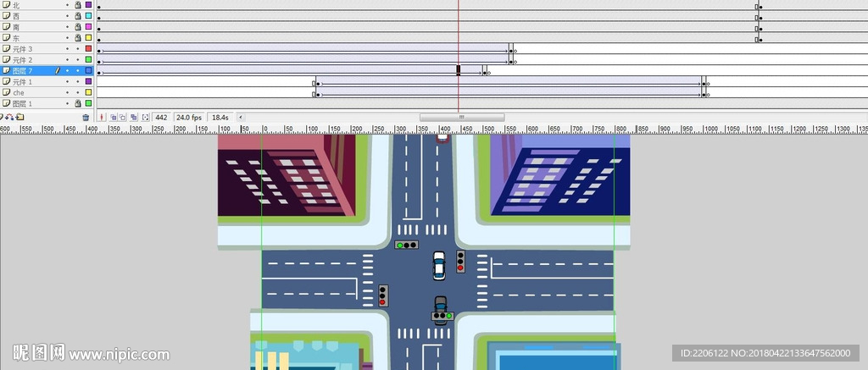The height and width of the screenshot is (370, 868).
Task: Select the late keyframe on 北 layer
Action: (760, 5)
